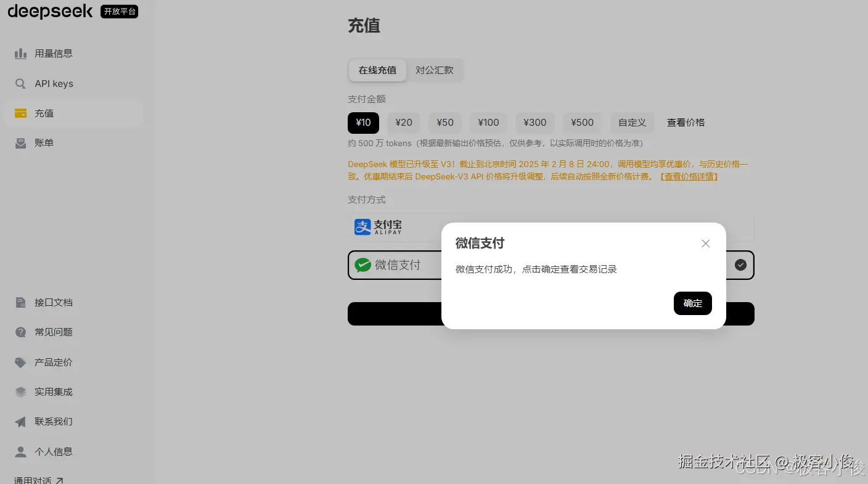Click the API docs document icon

click(20, 303)
